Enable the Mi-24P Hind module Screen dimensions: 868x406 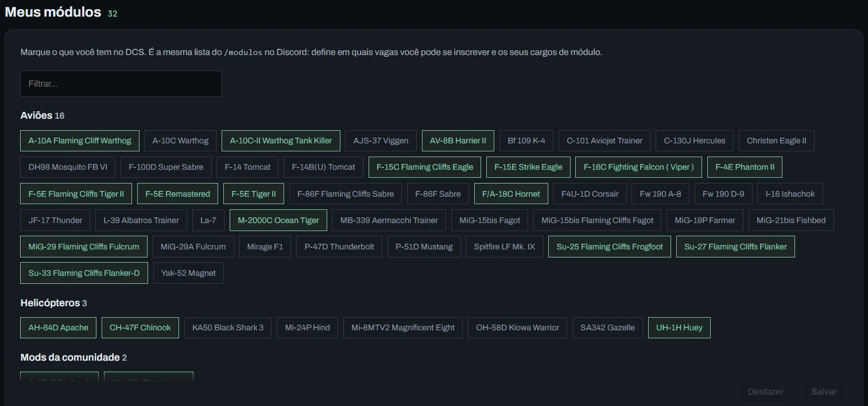(x=308, y=327)
